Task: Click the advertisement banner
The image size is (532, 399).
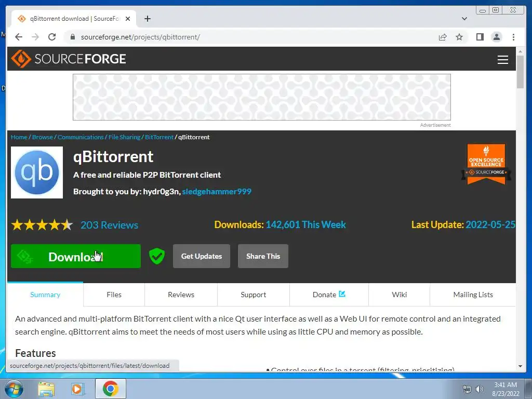Action: (x=262, y=97)
